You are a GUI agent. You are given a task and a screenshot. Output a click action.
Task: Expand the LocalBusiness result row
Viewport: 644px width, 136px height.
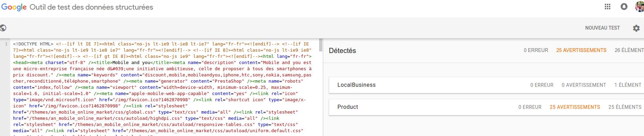click(486, 85)
